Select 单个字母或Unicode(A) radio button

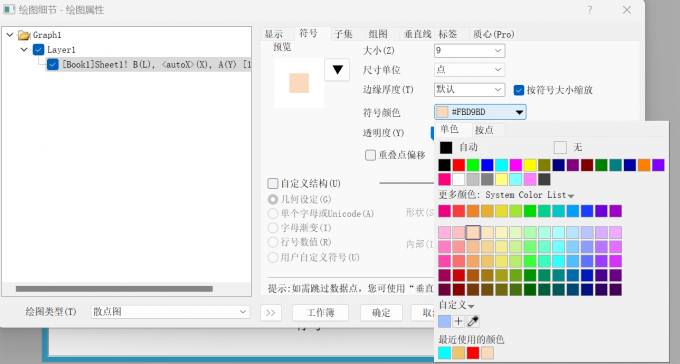[x=273, y=214]
